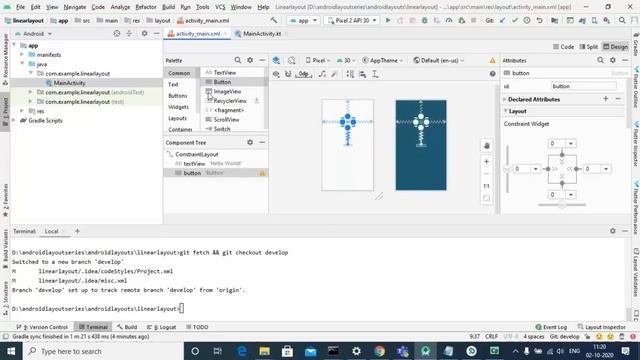
Task: Open Layout Inspector
Action: (x=602, y=327)
